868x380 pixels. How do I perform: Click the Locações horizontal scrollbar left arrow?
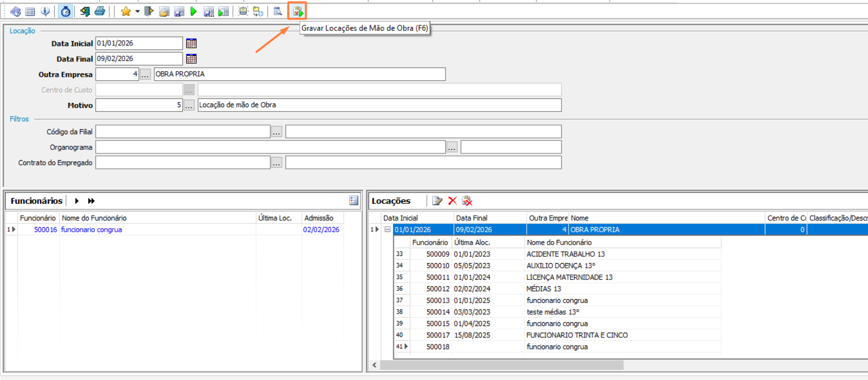coord(375,365)
